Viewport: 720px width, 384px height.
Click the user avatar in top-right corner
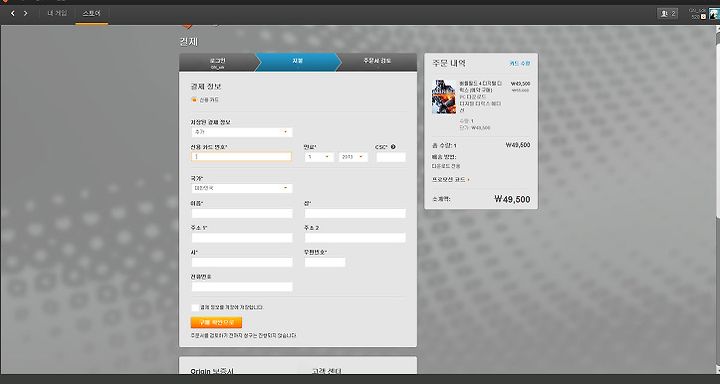pos(714,14)
